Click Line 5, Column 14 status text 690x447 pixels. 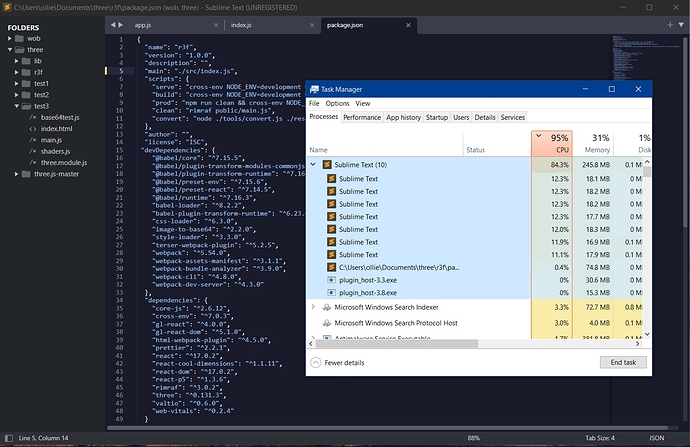pyautogui.click(x=44, y=438)
